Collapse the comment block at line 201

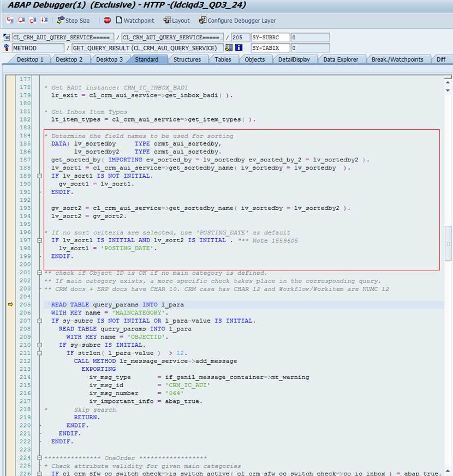click(x=39, y=273)
